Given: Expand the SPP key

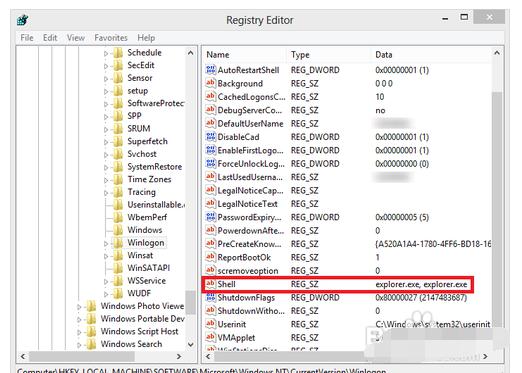Looking at the screenshot, I should tap(106, 117).
